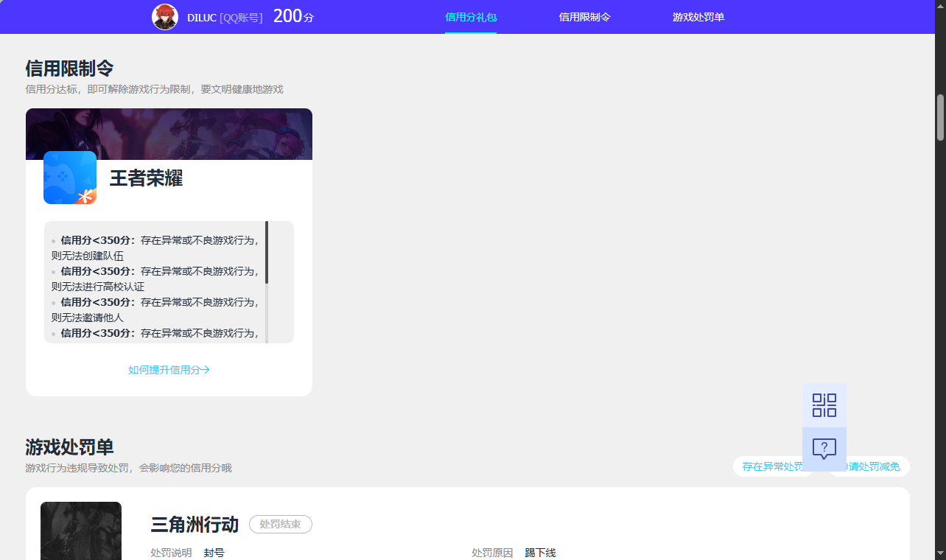The height and width of the screenshot is (560, 946).
Task: Open the help question chat icon
Action: coord(824,449)
